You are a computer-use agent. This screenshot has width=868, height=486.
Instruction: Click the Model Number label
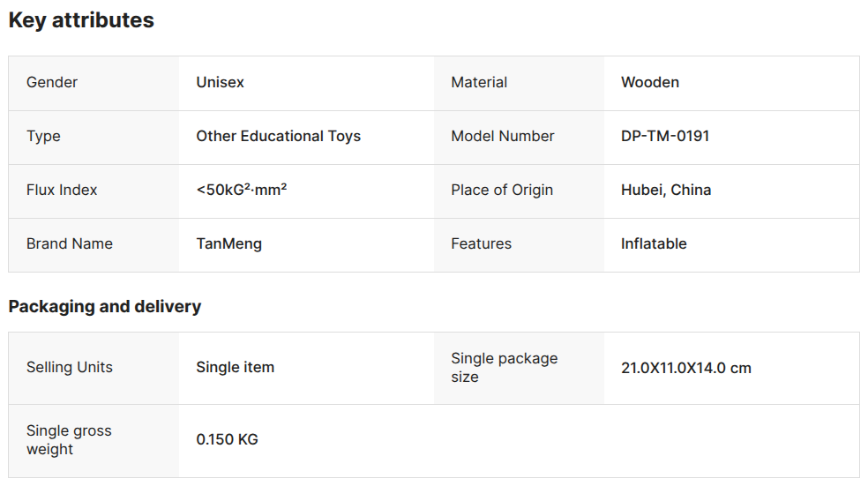tap(503, 136)
